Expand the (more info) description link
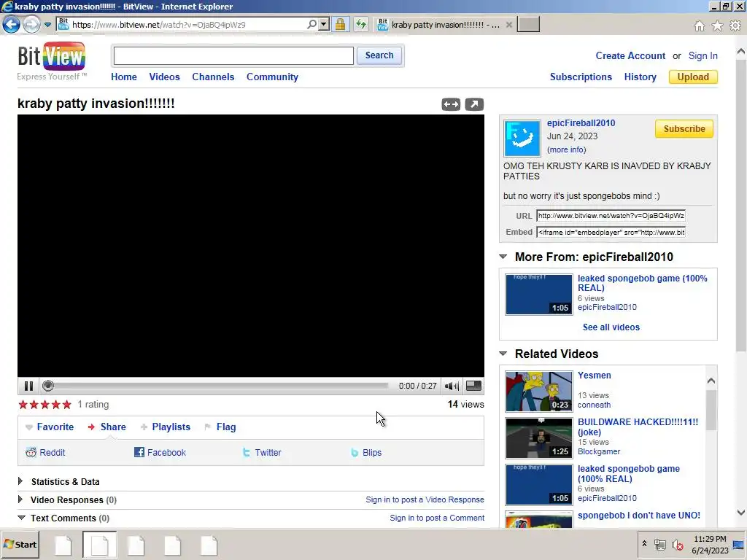The image size is (747, 560). point(566,149)
